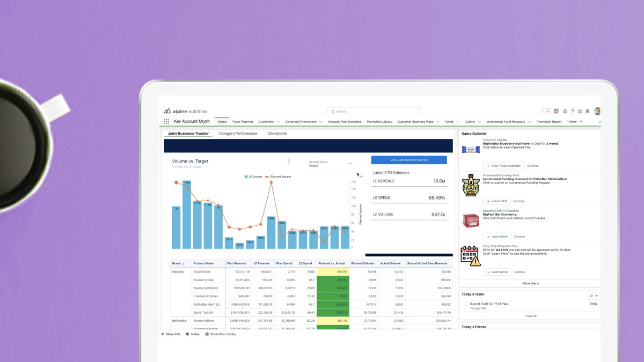Switch to the Checkbook tab

(277, 134)
